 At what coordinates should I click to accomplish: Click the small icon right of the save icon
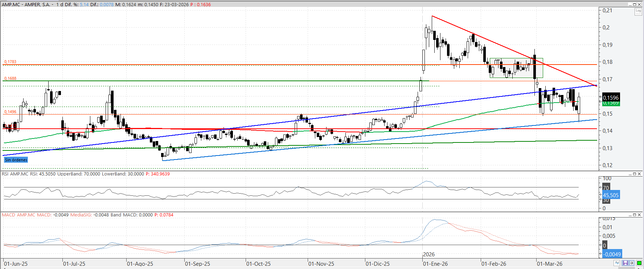point(632,263)
